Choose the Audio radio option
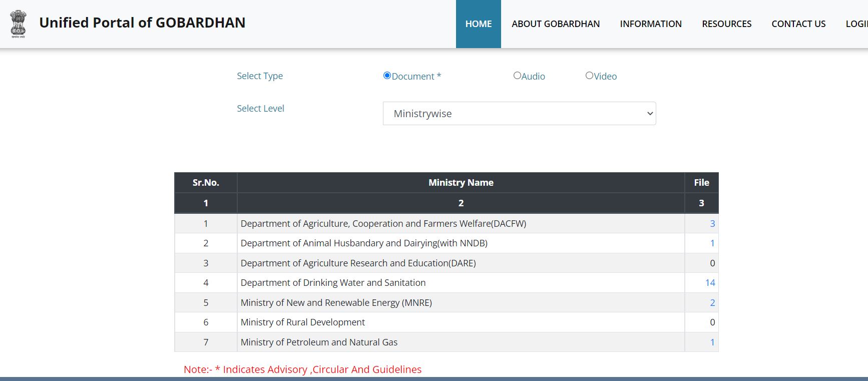868x381 pixels. (x=517, y=76)
